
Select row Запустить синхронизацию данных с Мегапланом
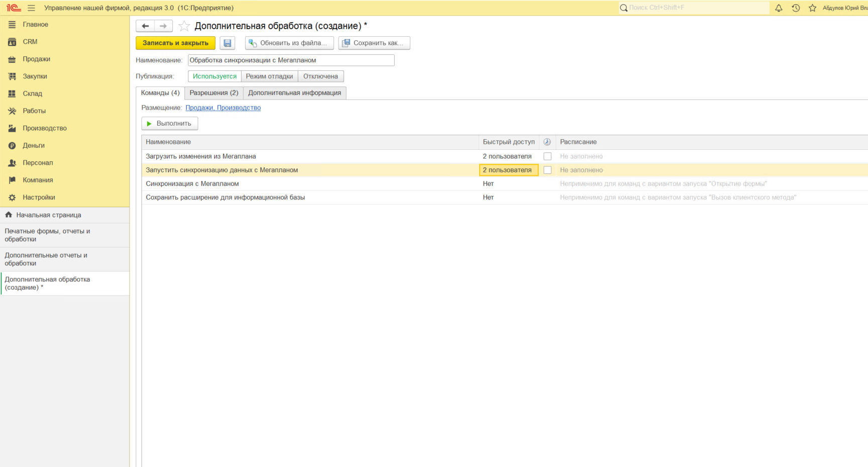505,170
